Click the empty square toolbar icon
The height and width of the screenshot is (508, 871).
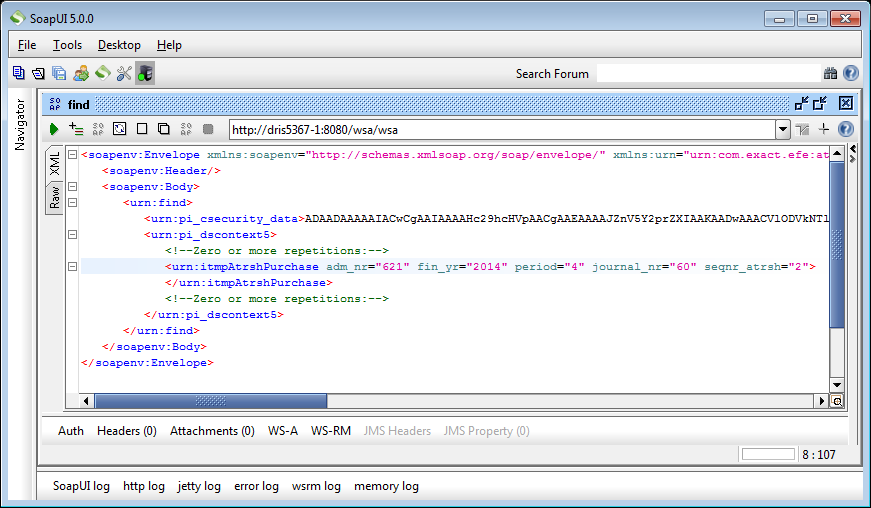coord(142,129)
